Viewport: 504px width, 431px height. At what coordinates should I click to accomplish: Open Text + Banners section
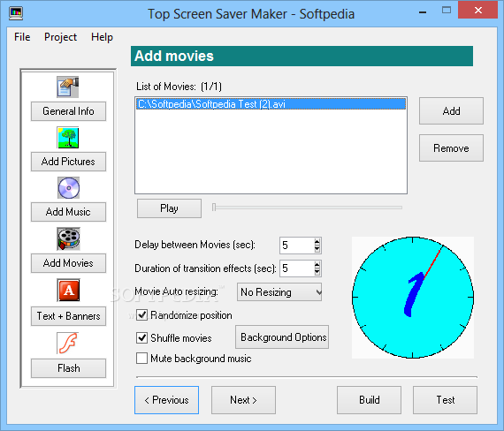coord(68,316)
